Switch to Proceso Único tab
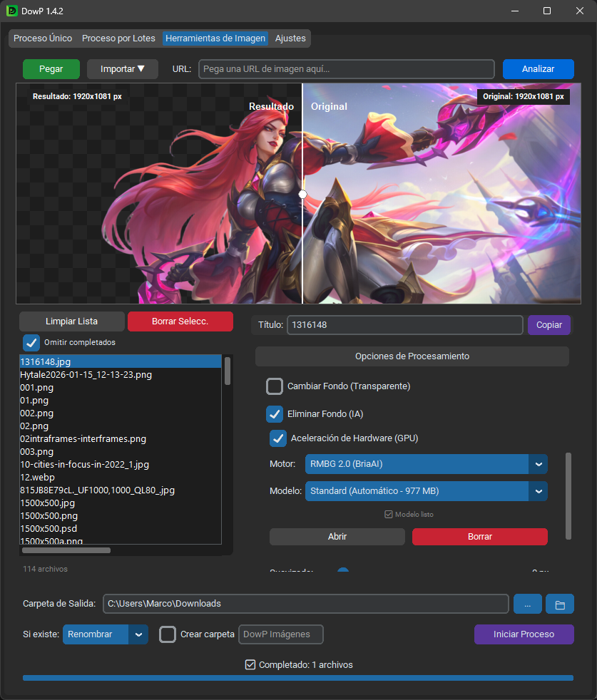The width and height of the screenshot is (597, 700). click(x=43, y=38)
